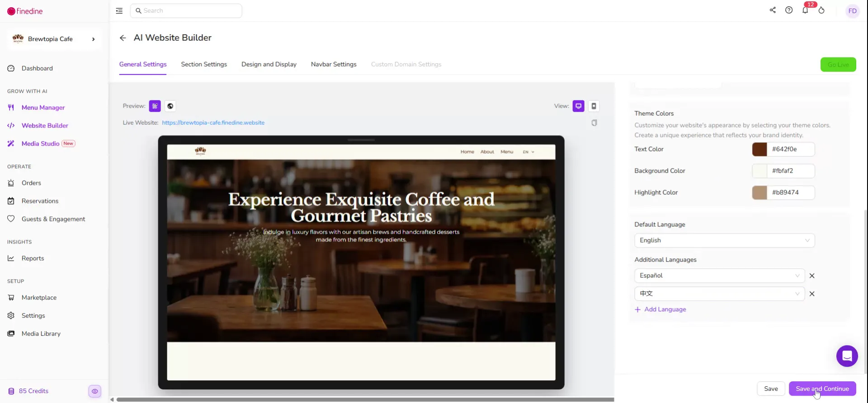Open the chat support bubble
Viewport: 868px width, 403px height.
[847, 356]
